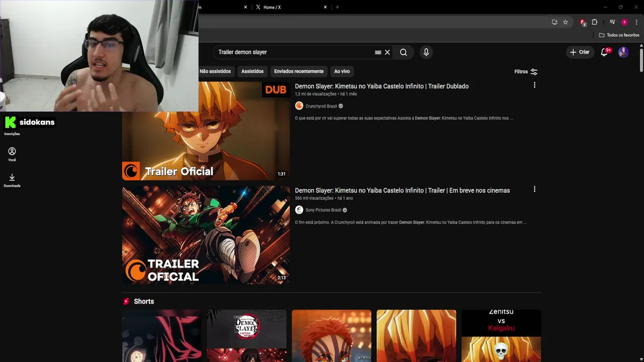Screen dimensions: 644x362
Task: Visit the Crunchyroll Brasil channel name
Action: (x=321, y=106)
